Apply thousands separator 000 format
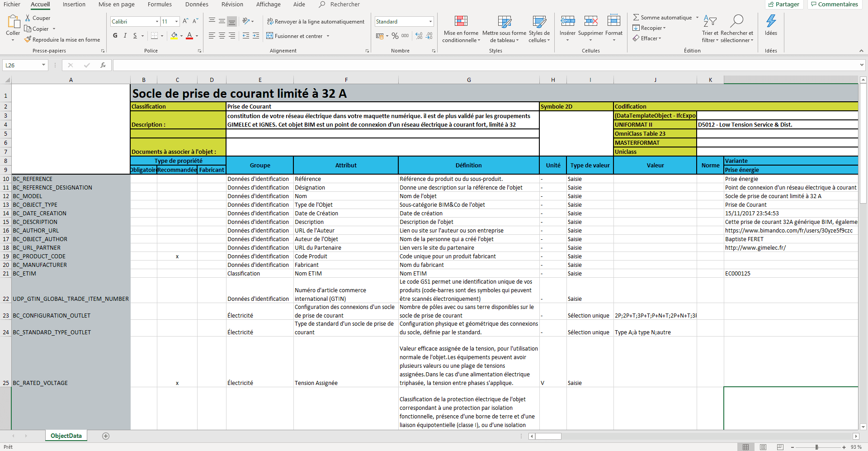This screenshot has height=451, width=868. pos(405,36)
